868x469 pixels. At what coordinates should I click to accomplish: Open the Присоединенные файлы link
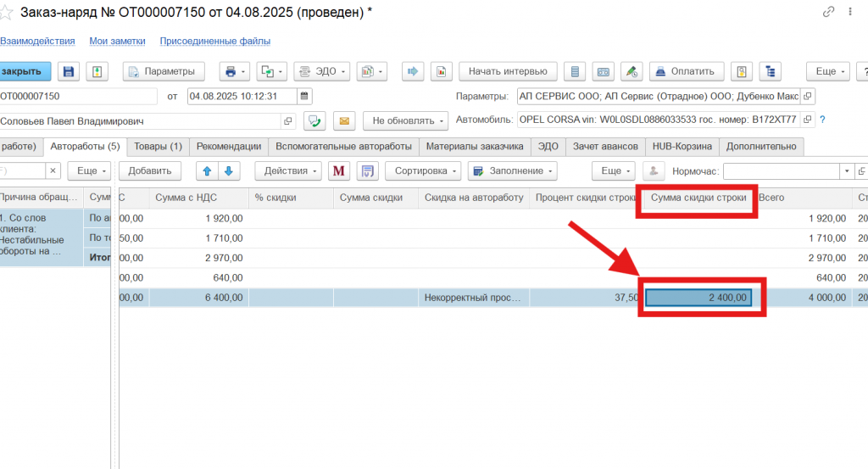214,41
